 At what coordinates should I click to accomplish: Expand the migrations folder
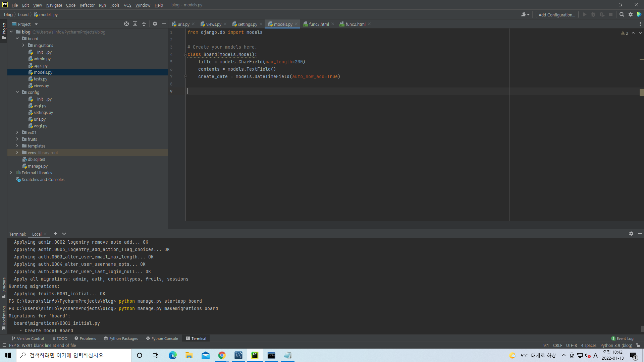(x=23, y=45)
